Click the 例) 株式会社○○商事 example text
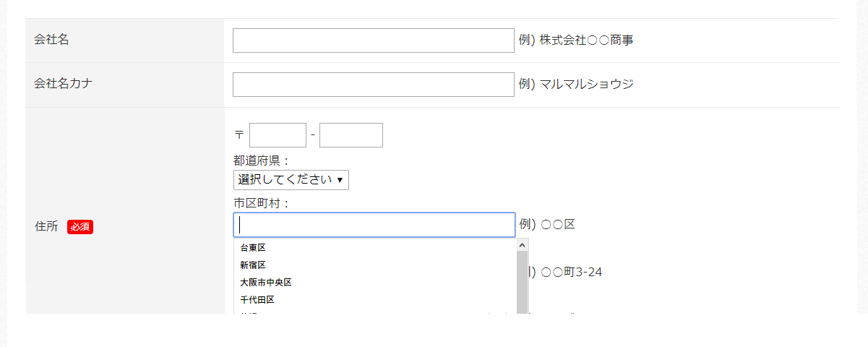 pyautogui.click(x=576, y=40)
